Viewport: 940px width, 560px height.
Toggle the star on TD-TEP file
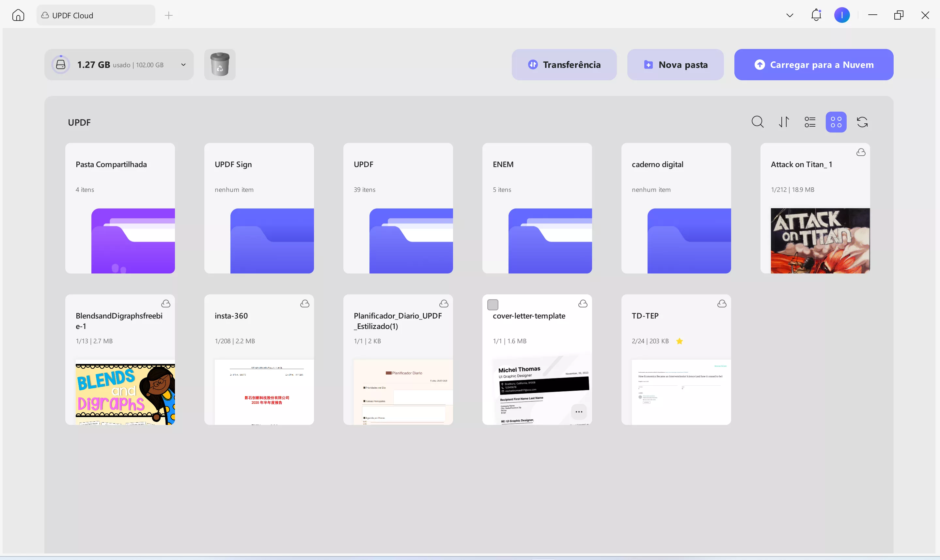click(679, 341)
